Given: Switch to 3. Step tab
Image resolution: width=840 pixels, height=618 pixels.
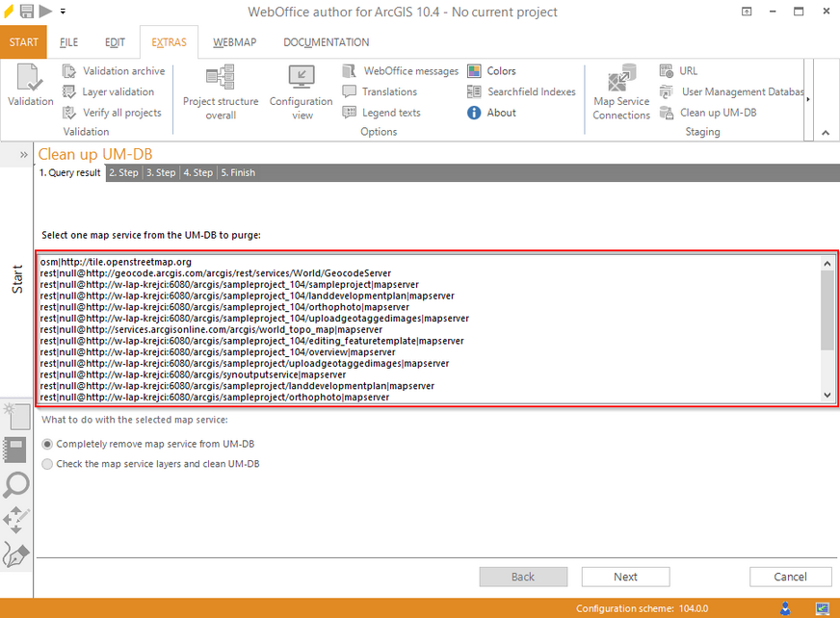Looking at the screenshot, I should pos(161,172).
